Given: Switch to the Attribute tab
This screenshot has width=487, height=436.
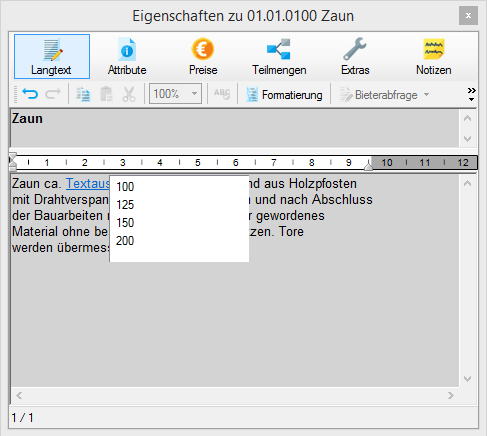Looking at the screenshot, I should click(127, 56).
